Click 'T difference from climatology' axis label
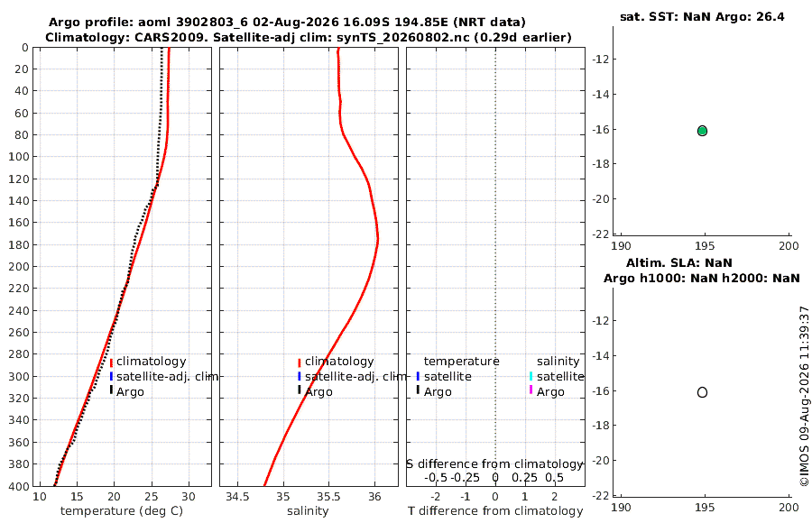Viewport: 812px width, 523px height. coord(495,511)
